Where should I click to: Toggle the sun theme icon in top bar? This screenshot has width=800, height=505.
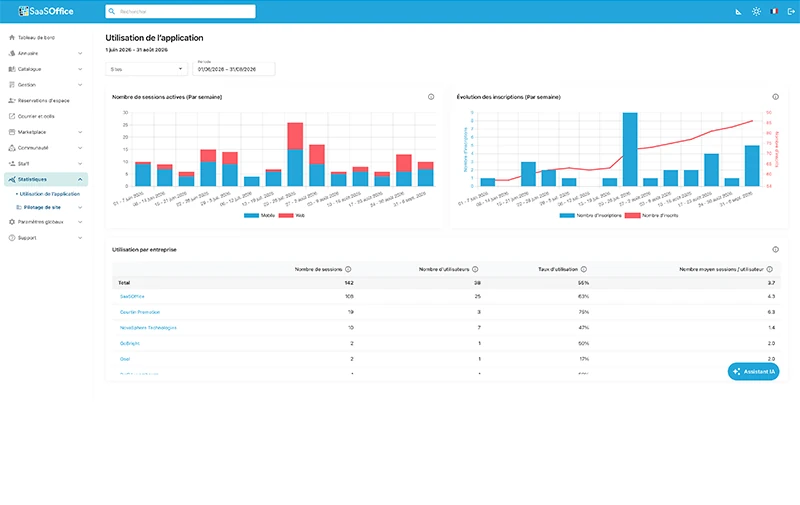[756, 11]
